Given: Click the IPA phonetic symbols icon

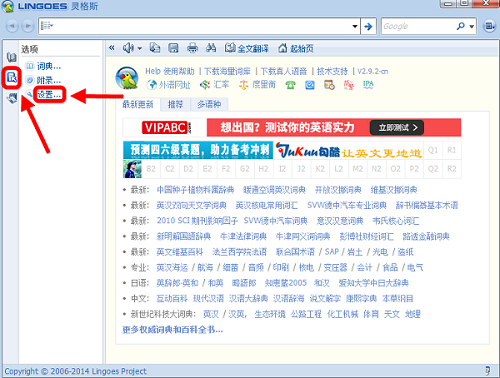Looking at the screenshot, I should click(x=368, y=85).
